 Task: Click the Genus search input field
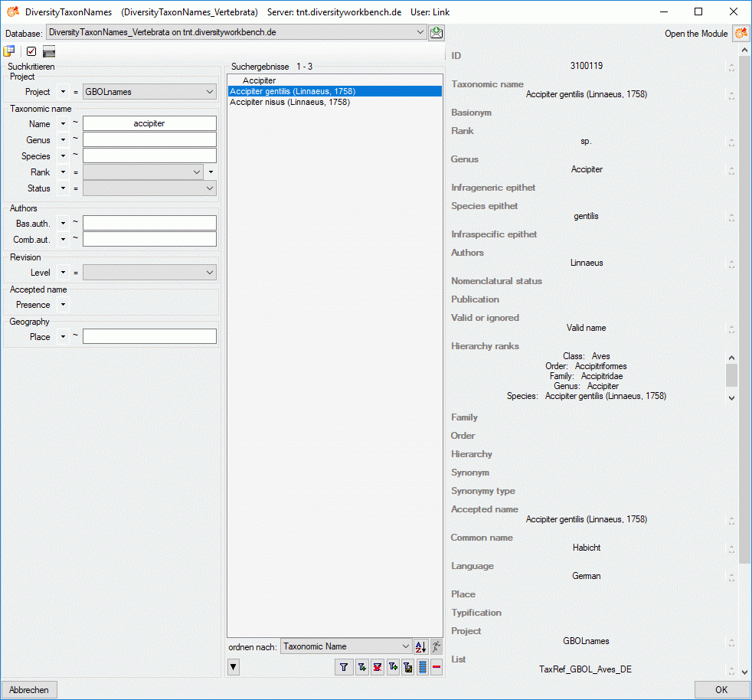149,140
